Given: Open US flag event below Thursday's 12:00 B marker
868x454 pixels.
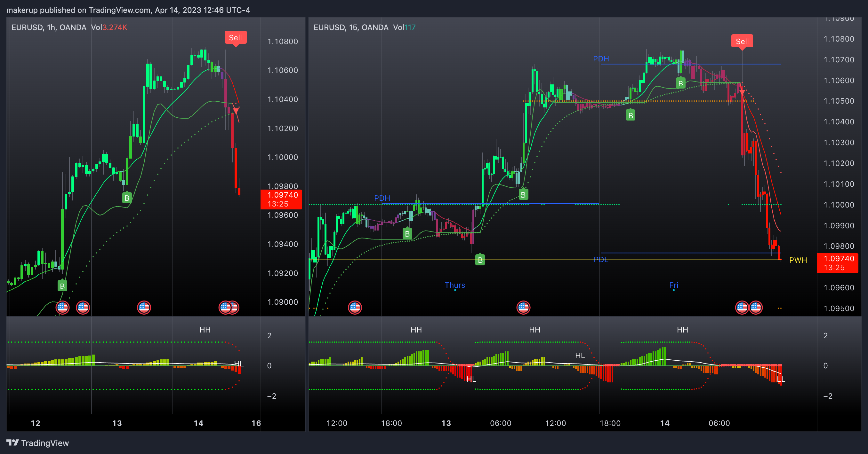Looking at the screenshot, I should coord(523,307).
